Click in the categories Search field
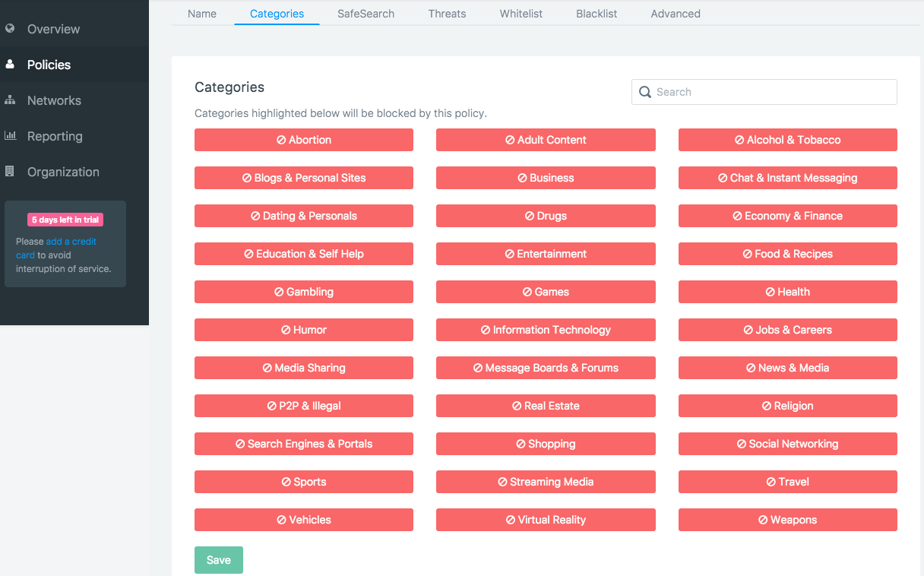Image resolution: width=924 pixels, height=576 pixels. [x=764, y=92]
